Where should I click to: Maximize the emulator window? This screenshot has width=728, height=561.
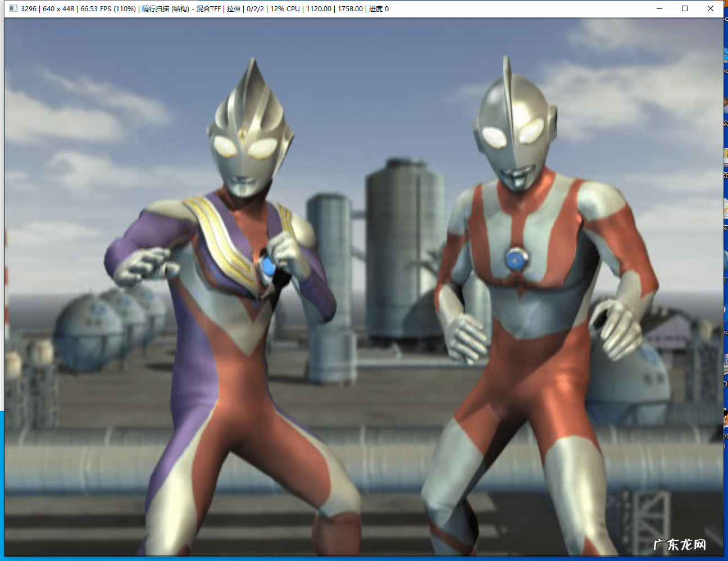(x=685, y=8)
